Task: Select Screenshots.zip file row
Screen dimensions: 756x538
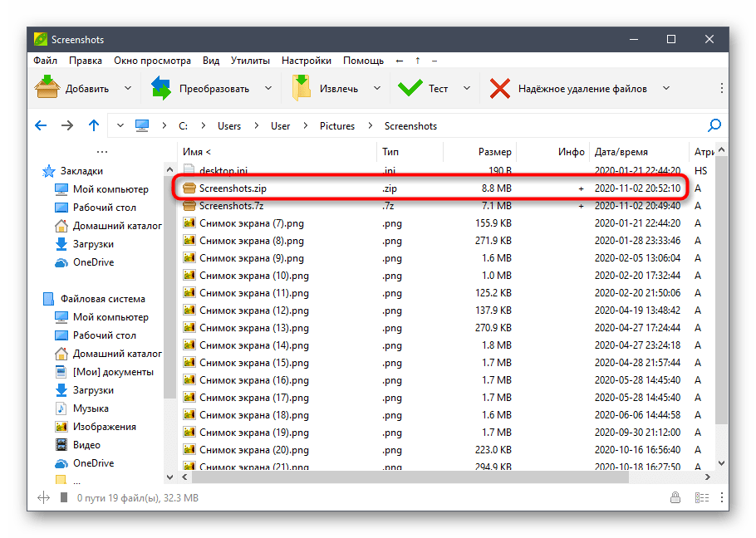Action: pos(431,188)
